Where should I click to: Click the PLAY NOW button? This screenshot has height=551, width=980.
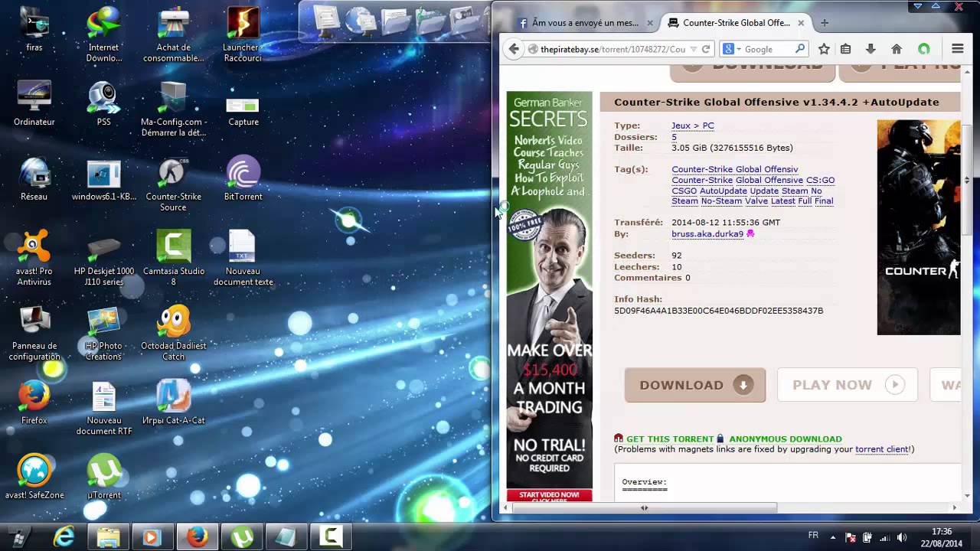tap(848, 385)
